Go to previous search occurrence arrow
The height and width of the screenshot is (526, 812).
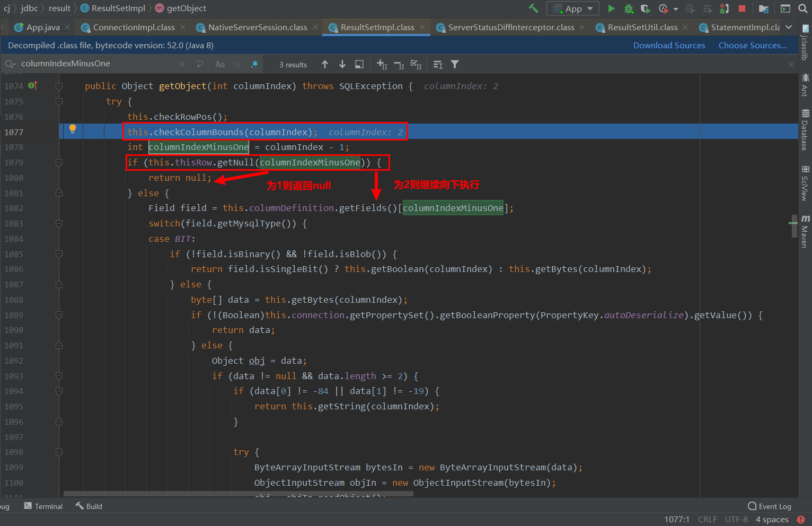[x=325, y=64]
